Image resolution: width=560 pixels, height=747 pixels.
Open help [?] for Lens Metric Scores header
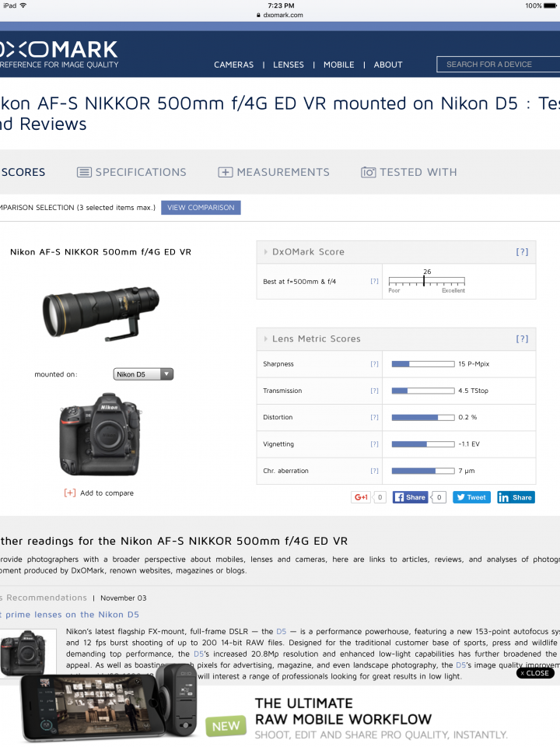[523, 338]
